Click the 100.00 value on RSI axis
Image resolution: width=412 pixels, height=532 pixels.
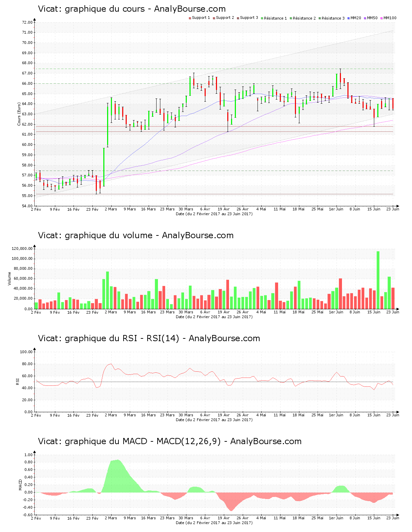[26, 352]
